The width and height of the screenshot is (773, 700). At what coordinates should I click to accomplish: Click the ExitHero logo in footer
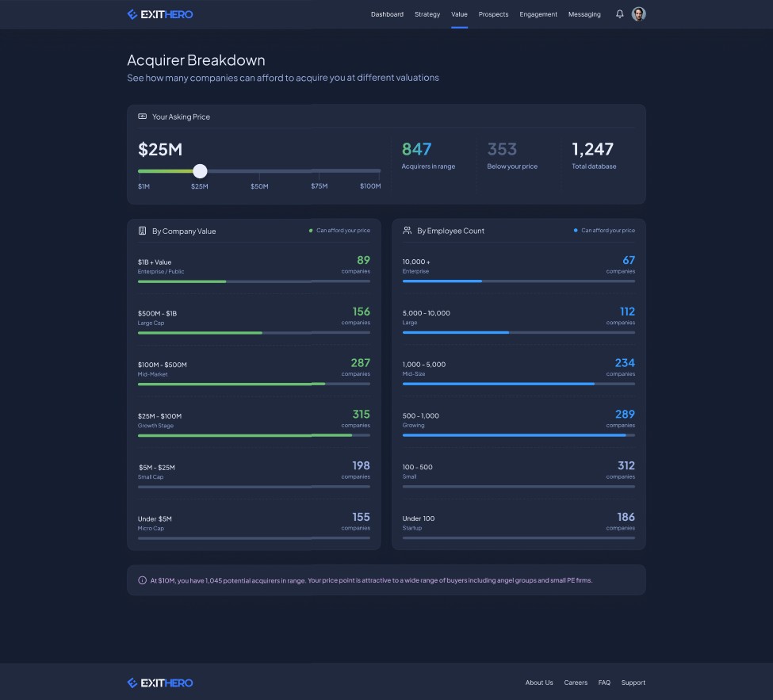pyautogui.click(x=160, y=683)
